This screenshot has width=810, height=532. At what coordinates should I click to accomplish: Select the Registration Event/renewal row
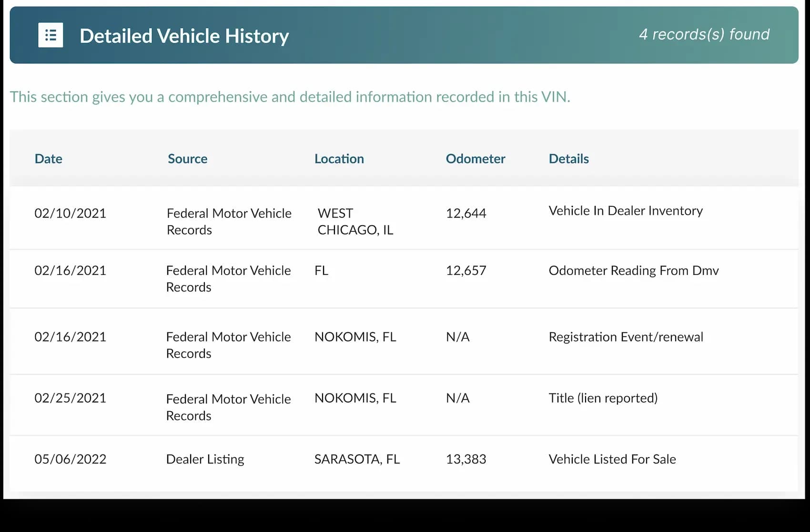point(626,337)
